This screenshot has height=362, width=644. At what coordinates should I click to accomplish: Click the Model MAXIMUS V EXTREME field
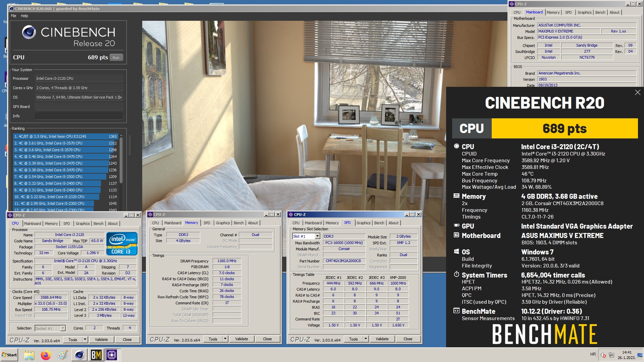(569, 31)
